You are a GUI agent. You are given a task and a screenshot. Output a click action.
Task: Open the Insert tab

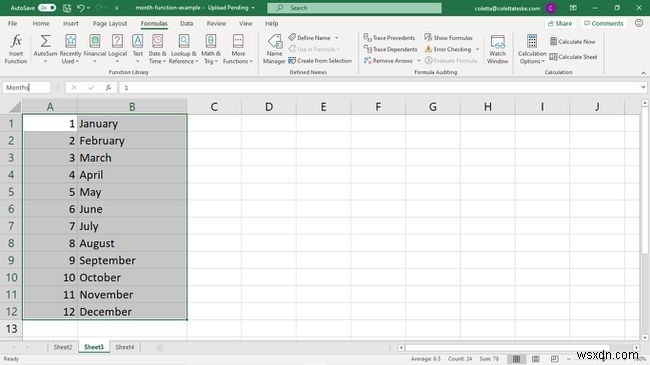click(x=70, y=24)
